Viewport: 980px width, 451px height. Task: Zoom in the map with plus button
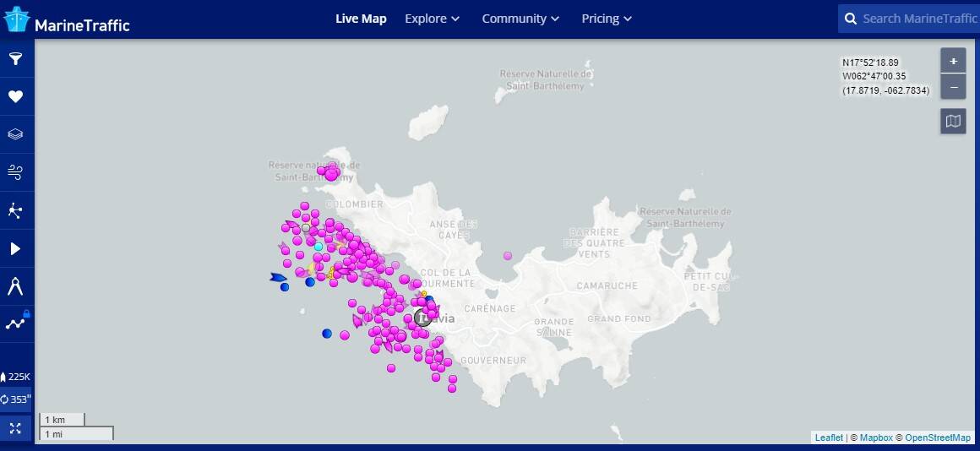pyautogui.click(x=953, y=61)
